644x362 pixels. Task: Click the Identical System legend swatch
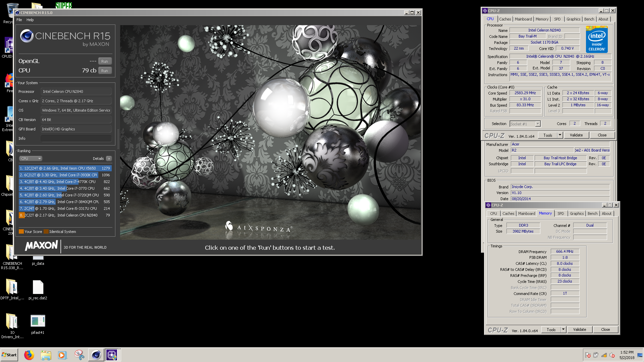point(46,232)
